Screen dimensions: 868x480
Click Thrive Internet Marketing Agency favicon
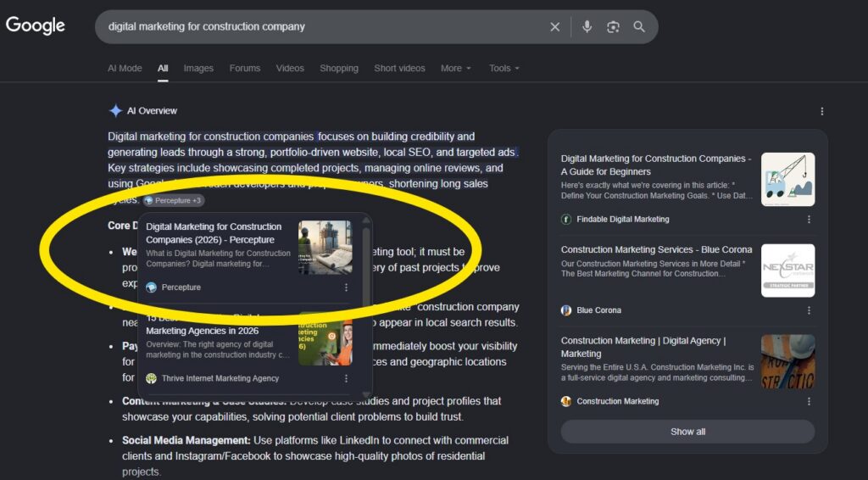[151, 378]
